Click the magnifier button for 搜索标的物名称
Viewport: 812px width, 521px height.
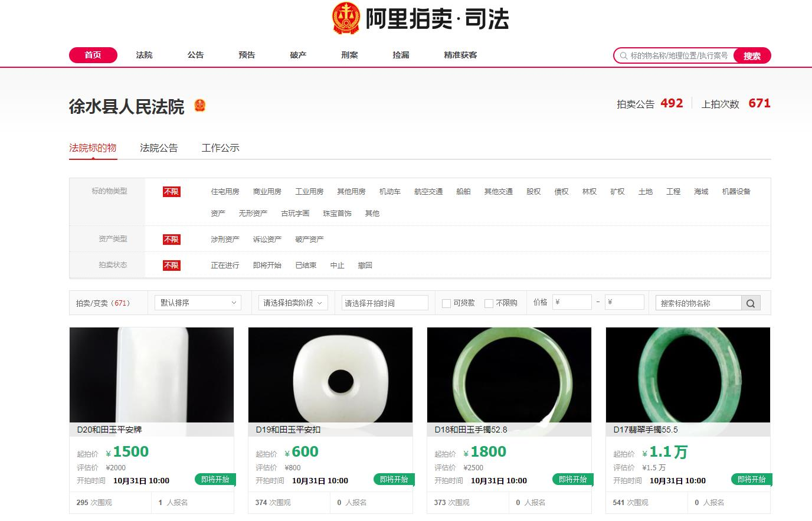tap(751, 303)
